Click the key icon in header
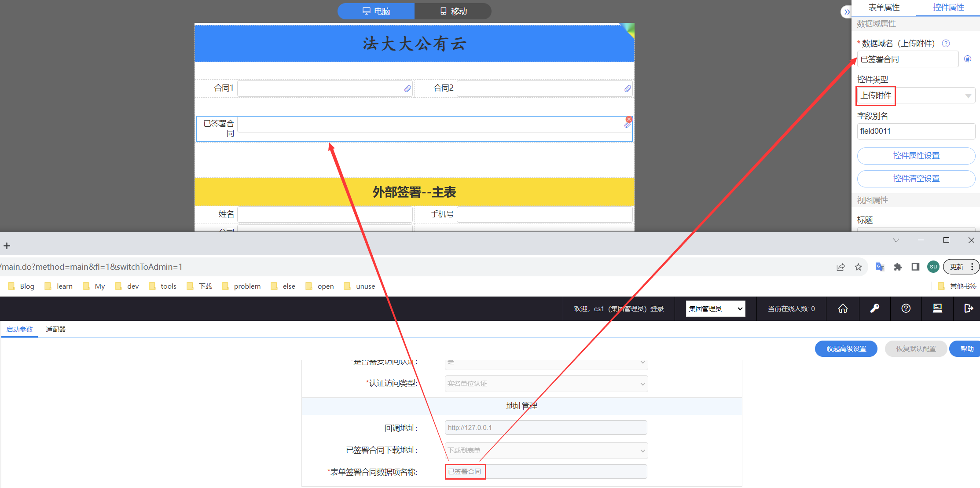Screen dimensions: 980x488 874,308
